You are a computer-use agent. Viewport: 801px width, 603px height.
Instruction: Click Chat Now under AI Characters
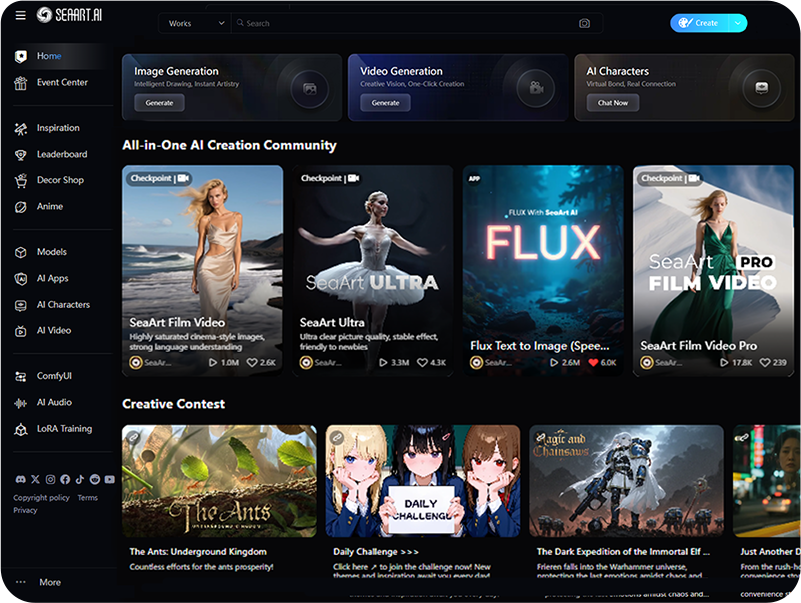(612, 103)
